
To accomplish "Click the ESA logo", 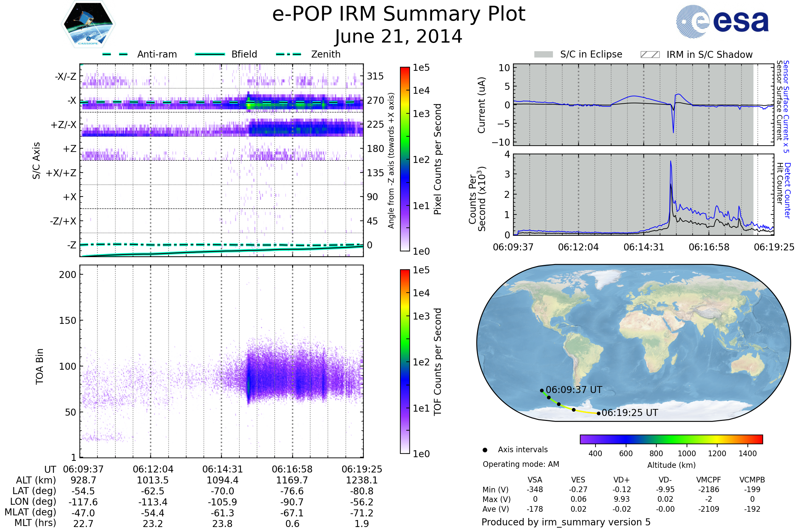I will 722,22.
